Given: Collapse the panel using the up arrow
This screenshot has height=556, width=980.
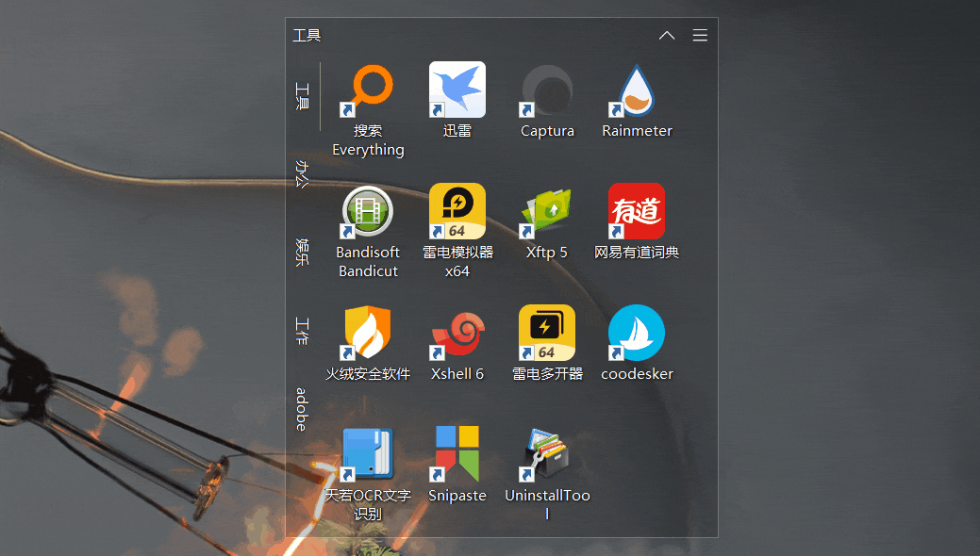Looking at the screenshot, I should [x=666, y=35].
